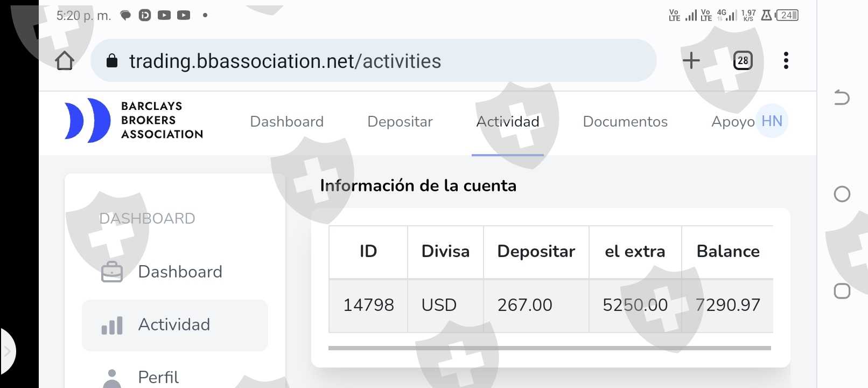The image size is (868, 388).
Task: Open the Depositar navigation tab
Action: click(400, 122)
